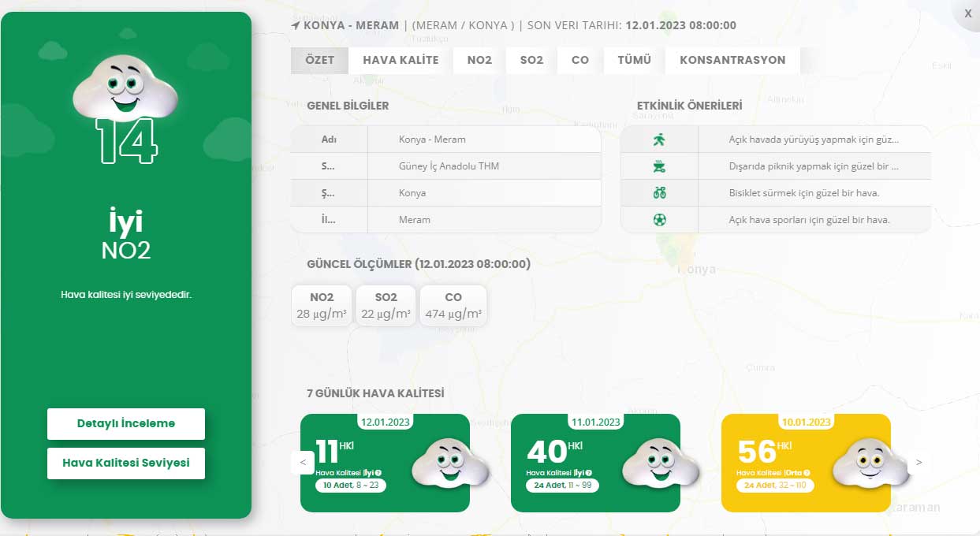Select the SO2 tab
Viewport: 980px width, 536px height.
click(531, 60)
